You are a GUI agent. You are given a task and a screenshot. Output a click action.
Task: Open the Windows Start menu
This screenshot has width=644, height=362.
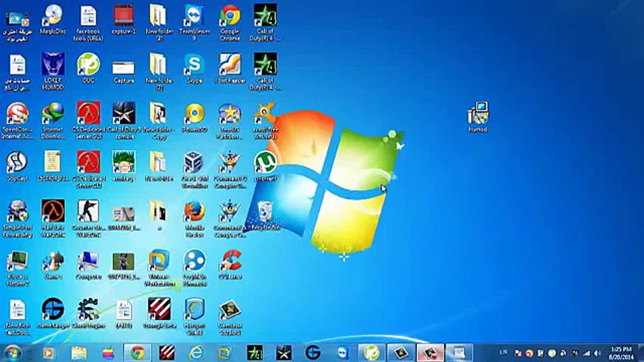(x=12, y=352)
